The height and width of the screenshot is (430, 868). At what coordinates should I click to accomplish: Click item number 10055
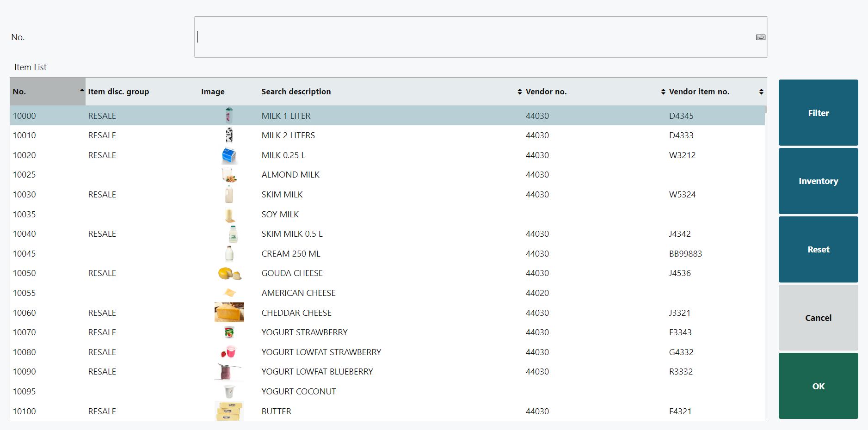click(24, 293)
